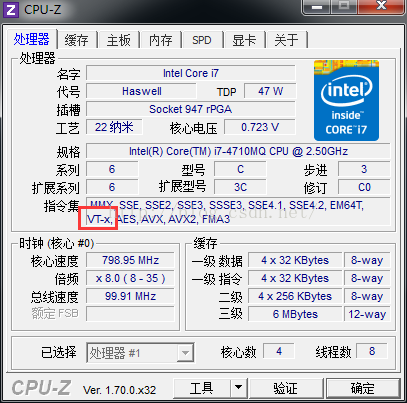Click the 验证 button
The image size is (407, 403).
tap(286, 388)
